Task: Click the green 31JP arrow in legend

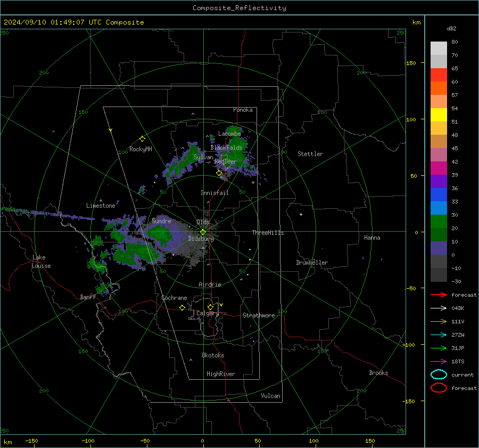Action: pos(439,348)
